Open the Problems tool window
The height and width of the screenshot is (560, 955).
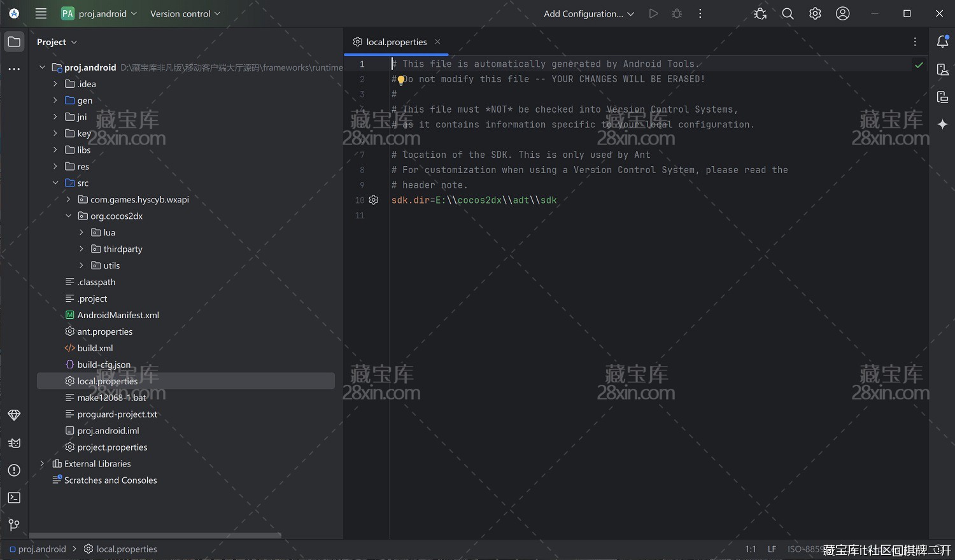point(14,470)
